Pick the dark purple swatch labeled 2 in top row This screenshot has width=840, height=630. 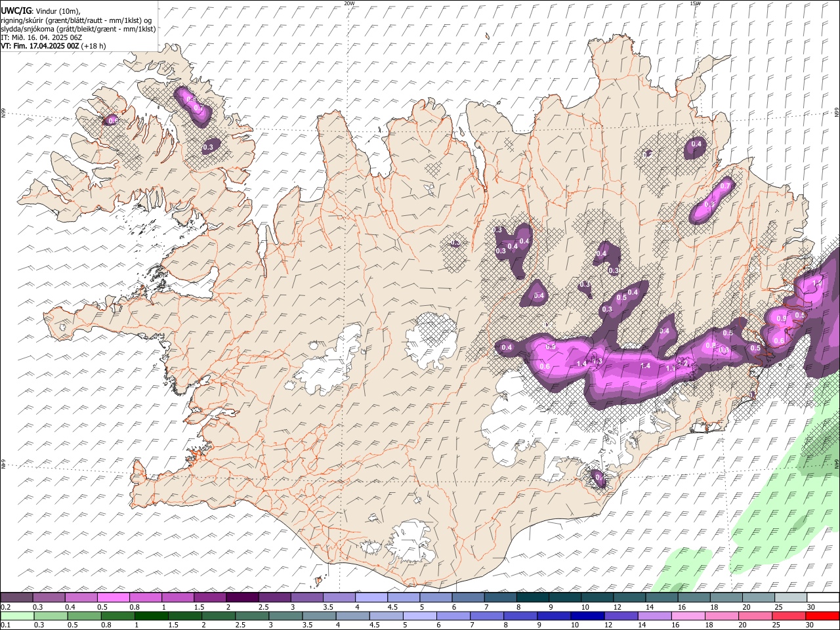[242, 598]
